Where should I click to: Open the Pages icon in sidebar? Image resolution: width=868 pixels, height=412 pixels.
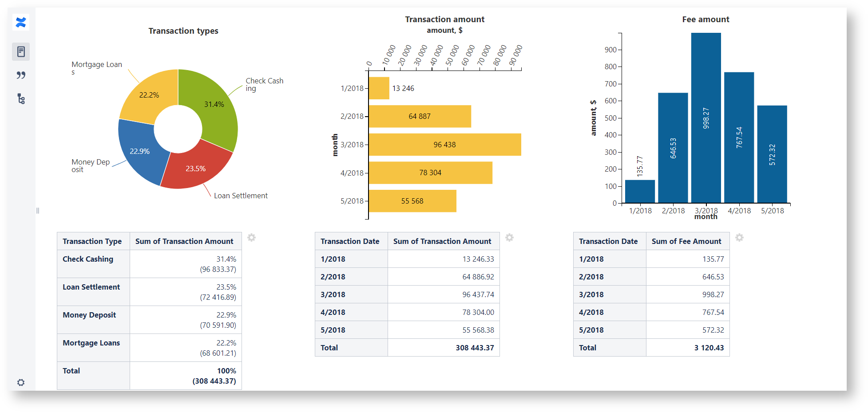(x=21, y=52)
